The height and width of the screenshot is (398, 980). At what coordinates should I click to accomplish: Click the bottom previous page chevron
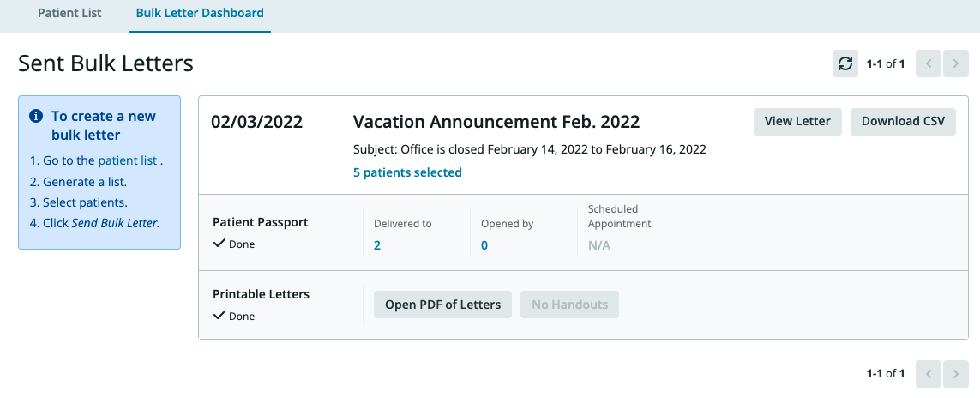click(929, 373)
